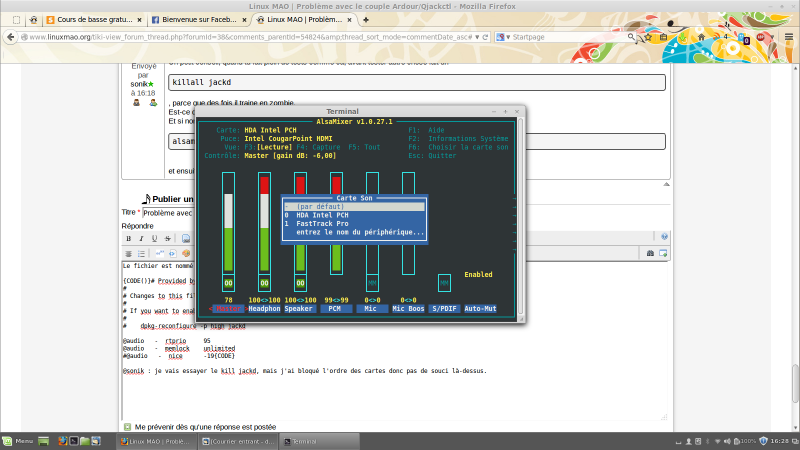Select '(par défaut)' in Carte Son menu
800x450 pixels.
pos(354,207)
